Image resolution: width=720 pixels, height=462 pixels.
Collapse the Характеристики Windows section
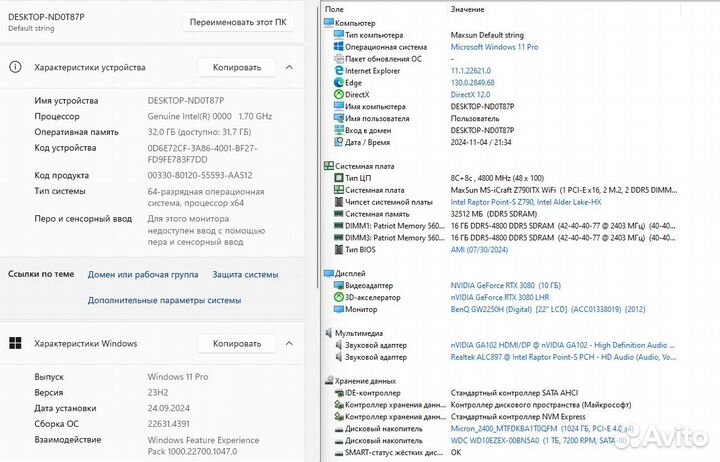pyautogui.click(x=289, y=344)
